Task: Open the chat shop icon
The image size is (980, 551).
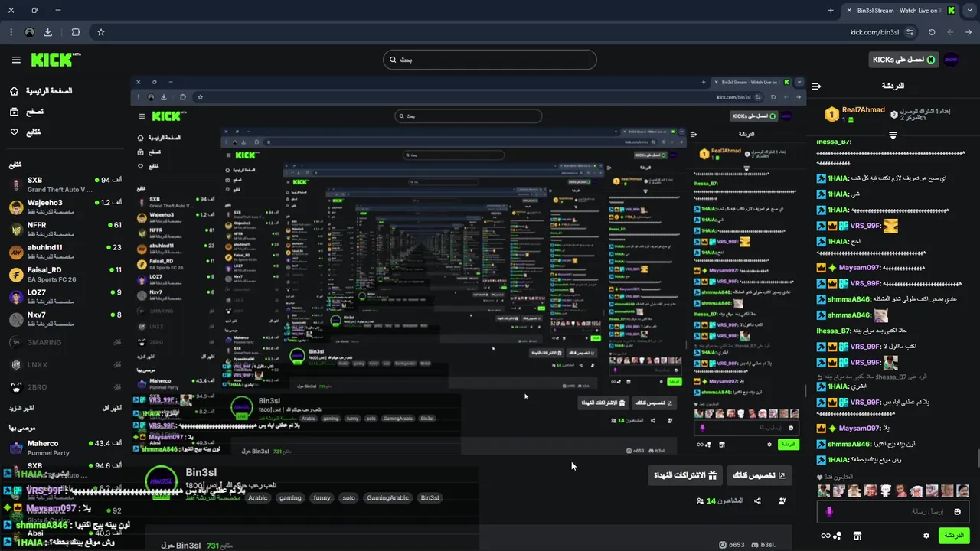Action: (x=857, y=536)
